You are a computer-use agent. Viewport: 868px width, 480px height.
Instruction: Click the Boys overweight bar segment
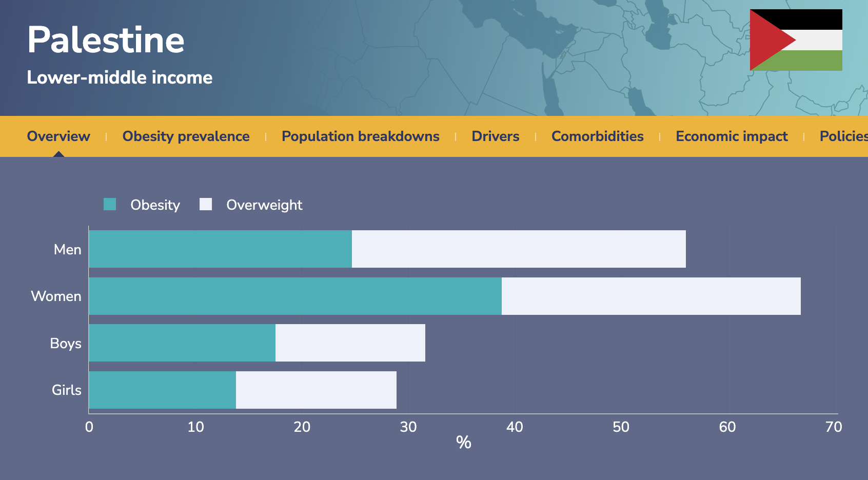pos(350,343)
